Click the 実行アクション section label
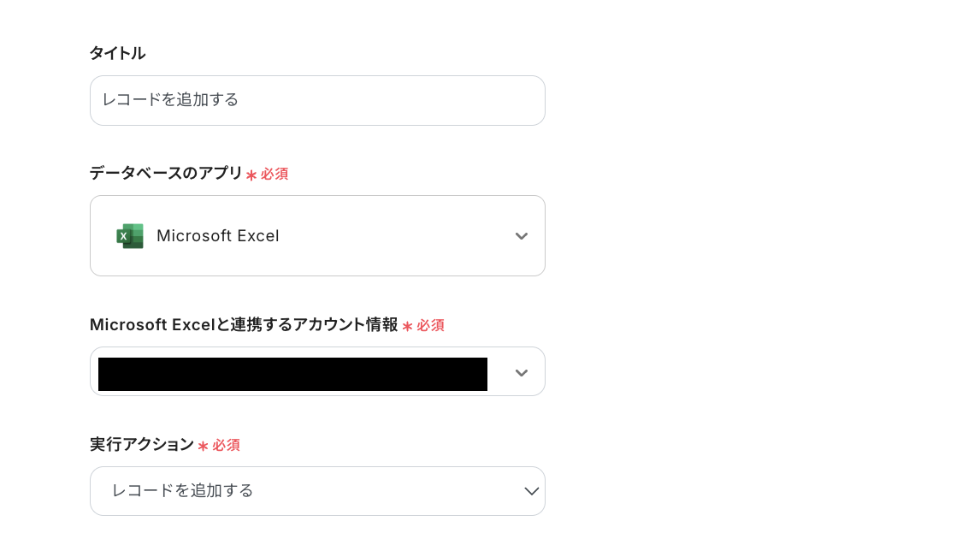Screen dimensions: 980x539 pos(141,444)
